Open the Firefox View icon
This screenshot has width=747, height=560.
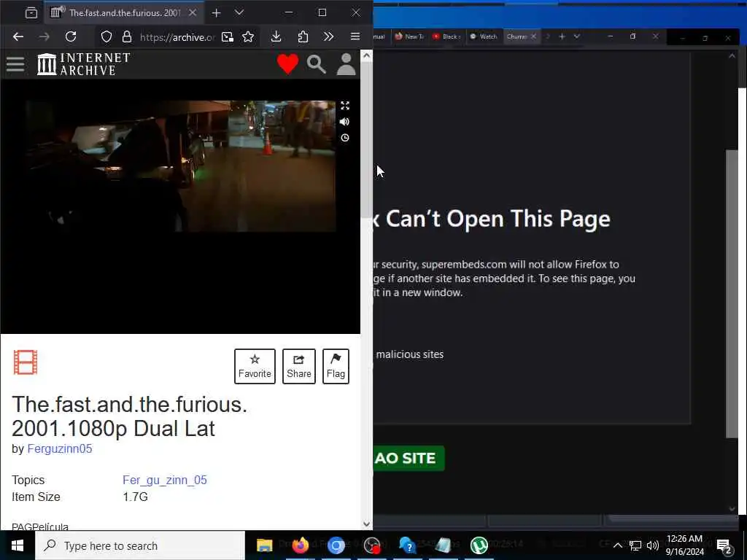tap(31, 13)
